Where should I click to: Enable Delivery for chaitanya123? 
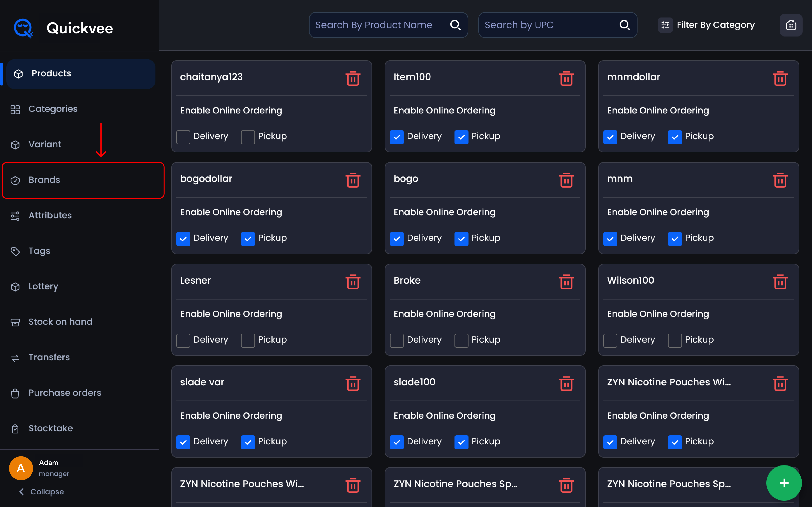(x=183, y=137)
